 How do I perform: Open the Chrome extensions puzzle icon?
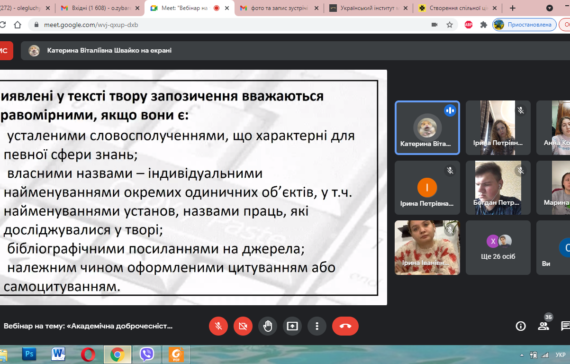pos(483,25)
